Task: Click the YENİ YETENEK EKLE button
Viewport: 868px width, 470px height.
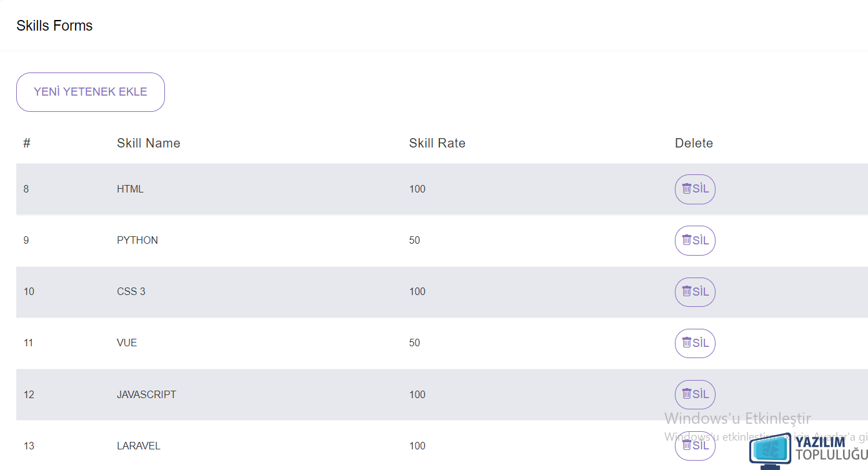Action: (91, 92)
